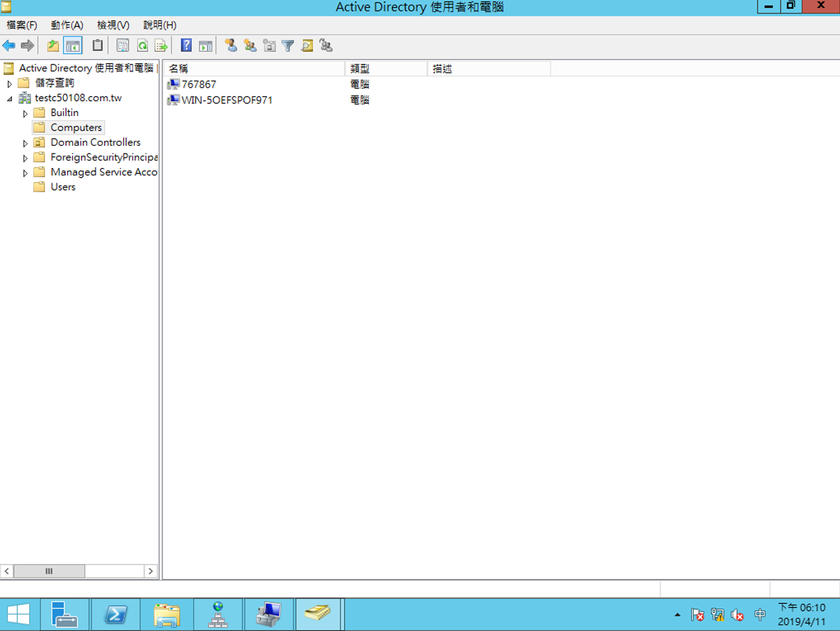Open Properties from the toolbar
The height and width of the screenshot is (631, 840).
click(x=123, y=46)
